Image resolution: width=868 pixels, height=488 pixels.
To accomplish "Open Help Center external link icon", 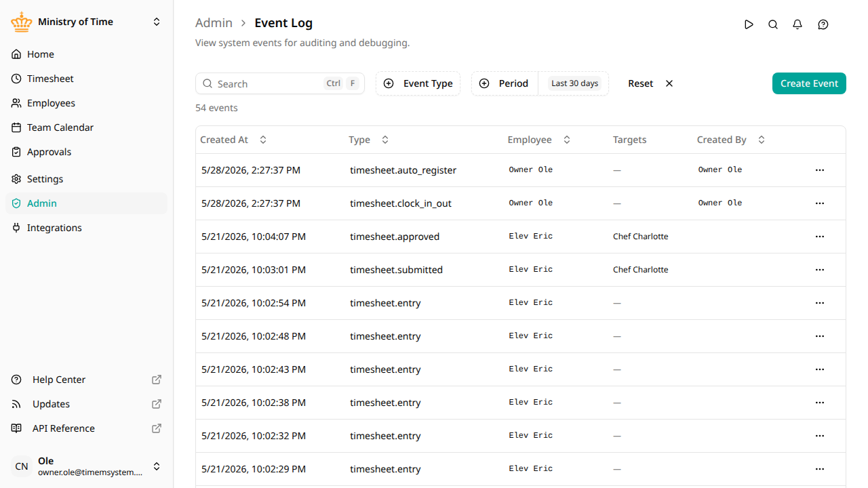I will [157, 380].
